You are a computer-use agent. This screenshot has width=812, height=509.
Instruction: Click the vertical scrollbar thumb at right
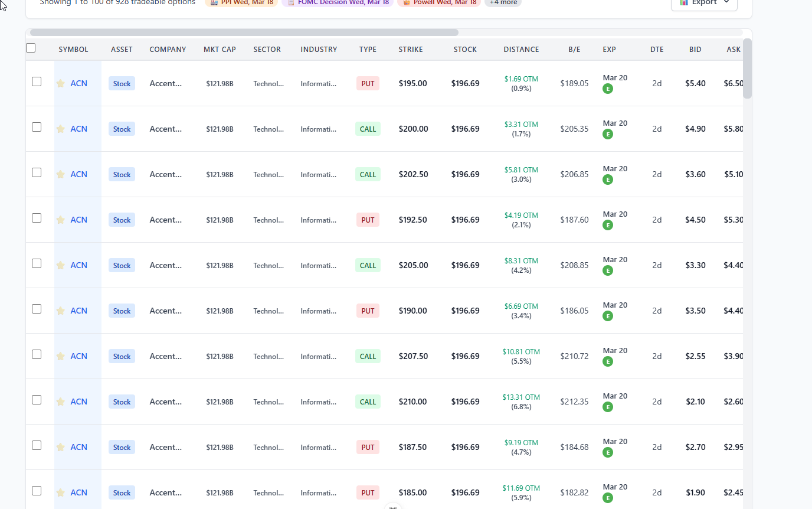coord(748,68)
